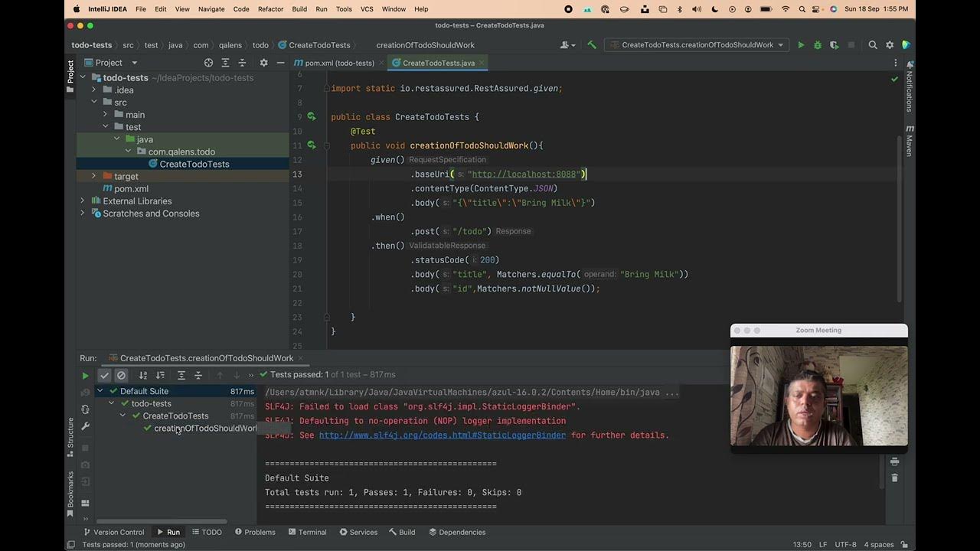Click the Wi-Fi icon in macOS menu bar
This screenshot has width=980, height=551.
[786, 9]
